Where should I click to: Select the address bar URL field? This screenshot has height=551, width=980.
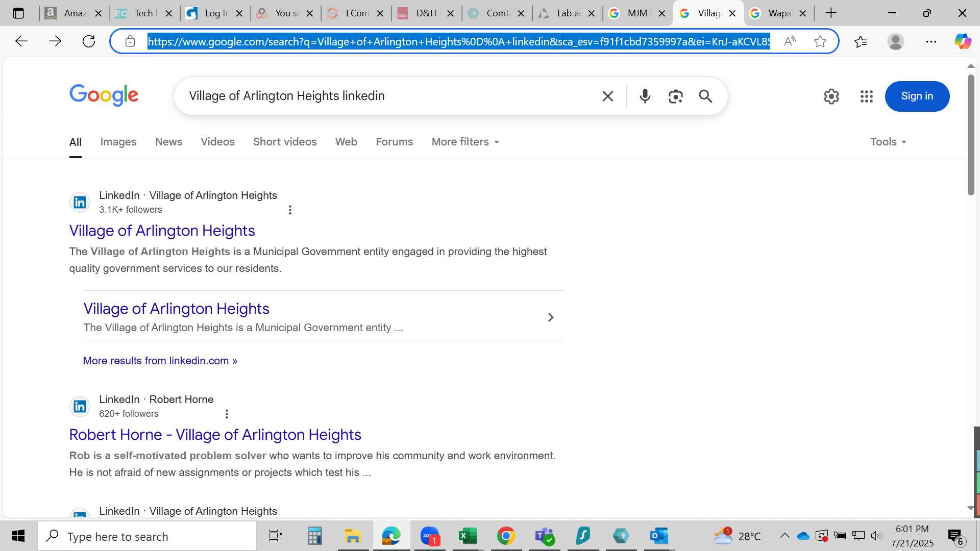[458, 41]
